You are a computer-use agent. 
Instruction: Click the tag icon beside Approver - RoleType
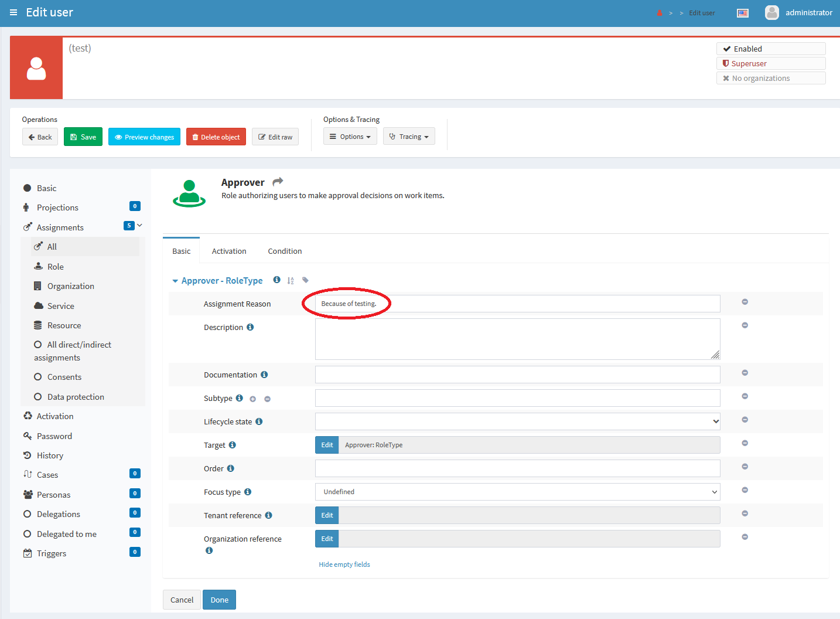tap(305, 280)
